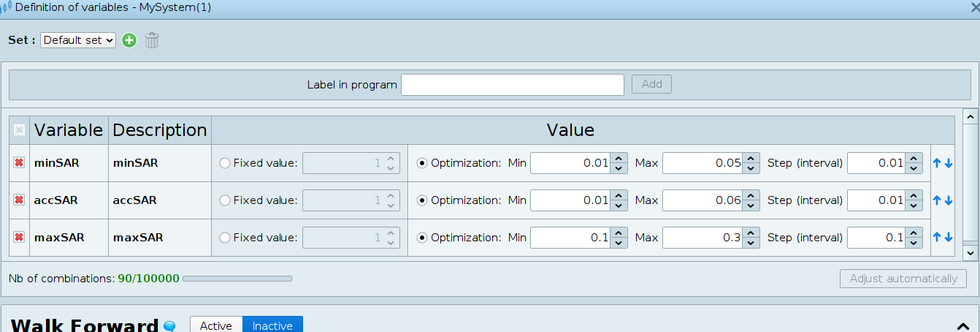Open the Walk Forward help bubble
Viewport: 980px width, 332px height.
169,326
